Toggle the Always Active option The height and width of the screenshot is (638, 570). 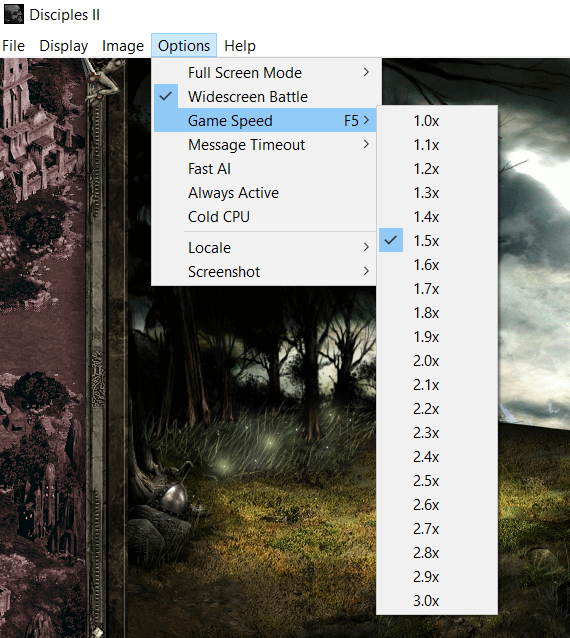point(264,192)
